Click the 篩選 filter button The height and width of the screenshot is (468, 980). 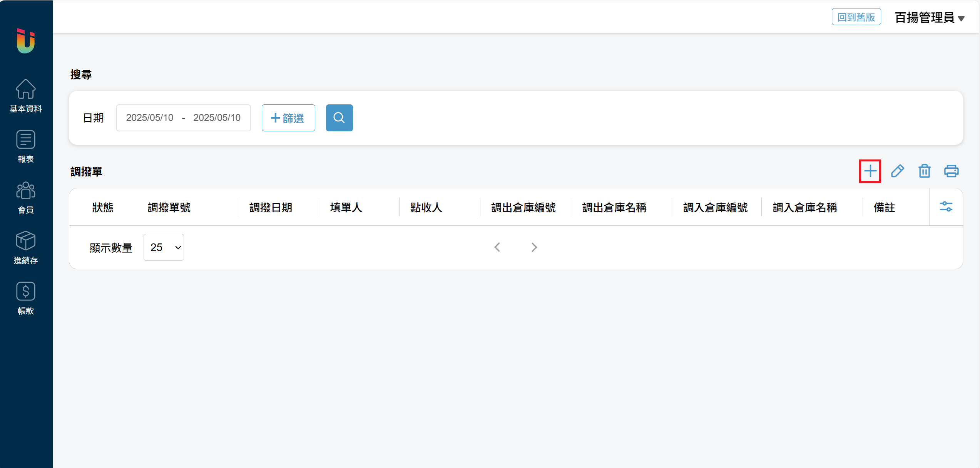288,118
